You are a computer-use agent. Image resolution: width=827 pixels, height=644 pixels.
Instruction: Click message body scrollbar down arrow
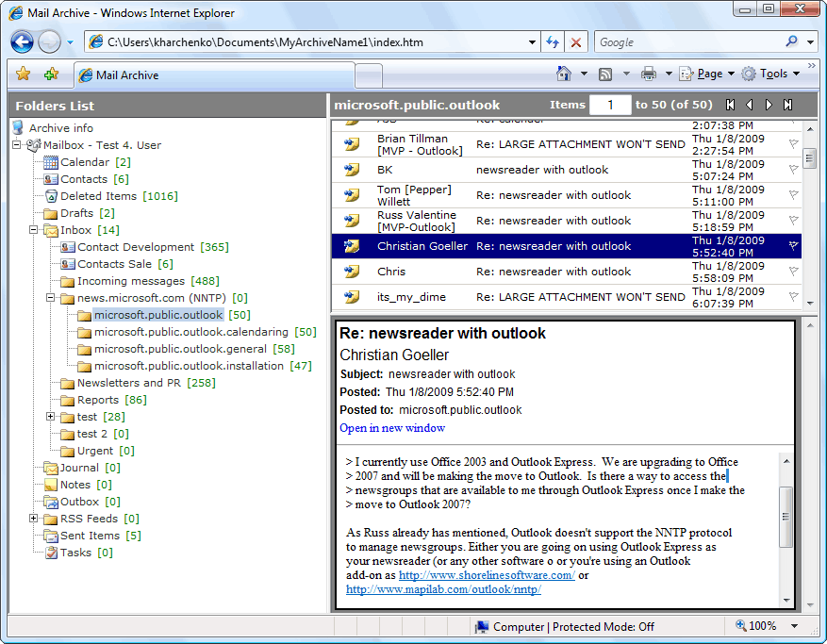[786, 600]
